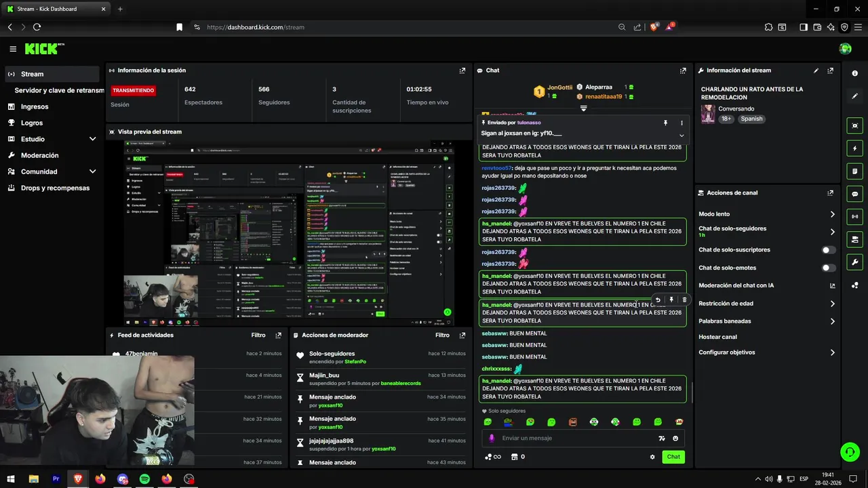
Task: Click the Conversando category thumbnail
Action: click(708, 114)
